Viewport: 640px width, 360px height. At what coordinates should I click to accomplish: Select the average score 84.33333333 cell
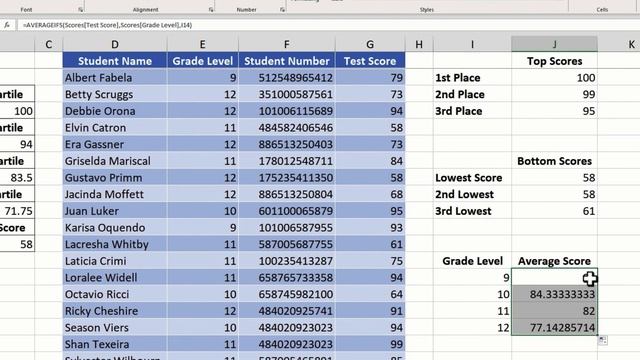[554, 294]
